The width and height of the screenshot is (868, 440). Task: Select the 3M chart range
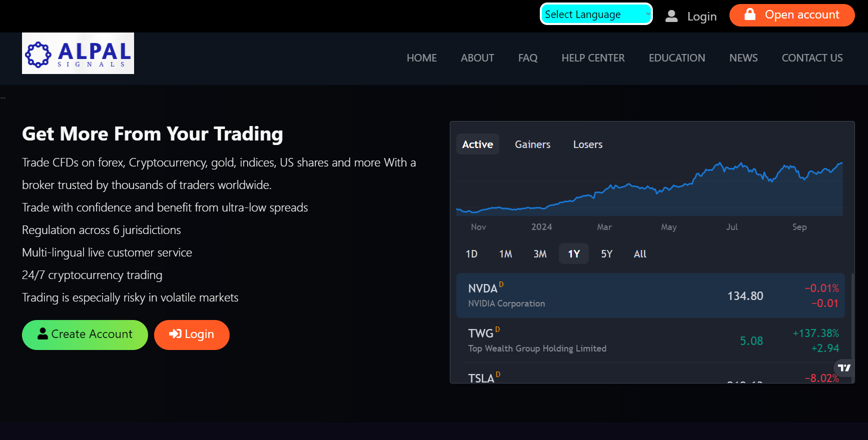click(540, 254)
